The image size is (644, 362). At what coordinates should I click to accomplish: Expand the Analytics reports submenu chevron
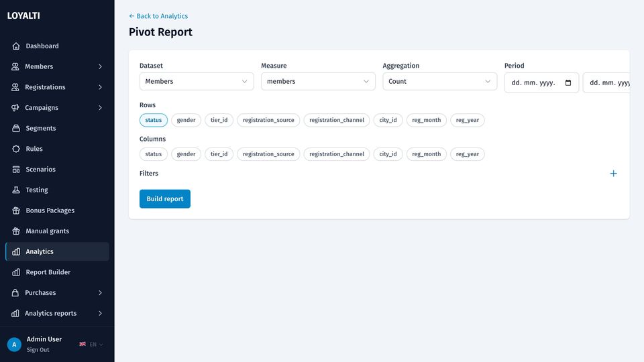(x=100, y=313)
